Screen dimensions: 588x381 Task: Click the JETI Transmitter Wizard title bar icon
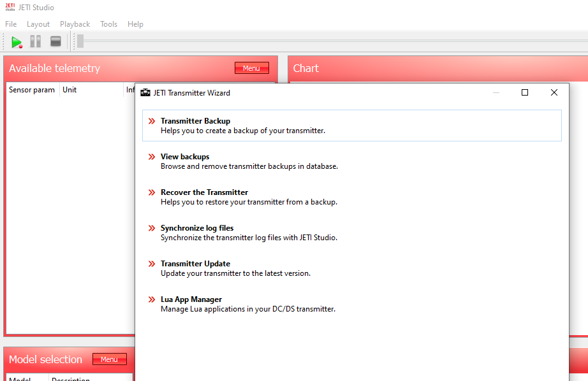tap(145, 92)
